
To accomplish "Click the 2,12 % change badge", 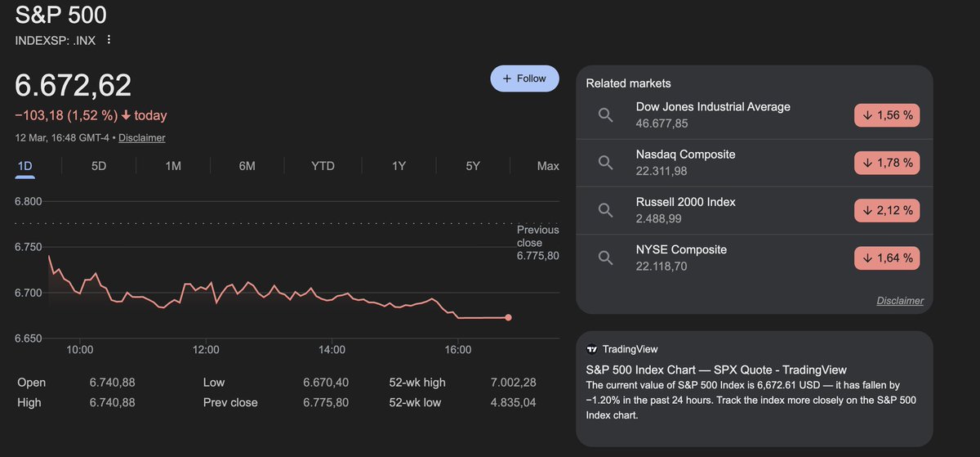I will coord(887,211).
